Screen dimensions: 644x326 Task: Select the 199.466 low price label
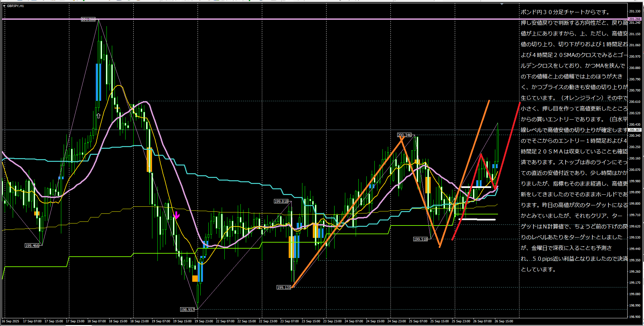coord(32,246)
